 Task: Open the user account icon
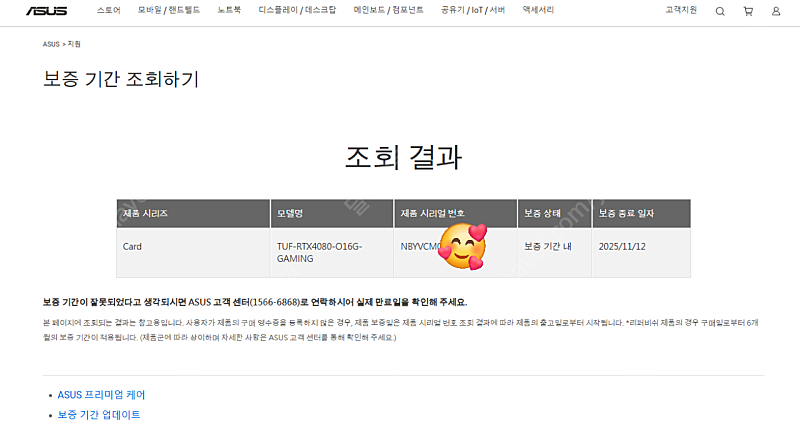(x=776, y=11)
